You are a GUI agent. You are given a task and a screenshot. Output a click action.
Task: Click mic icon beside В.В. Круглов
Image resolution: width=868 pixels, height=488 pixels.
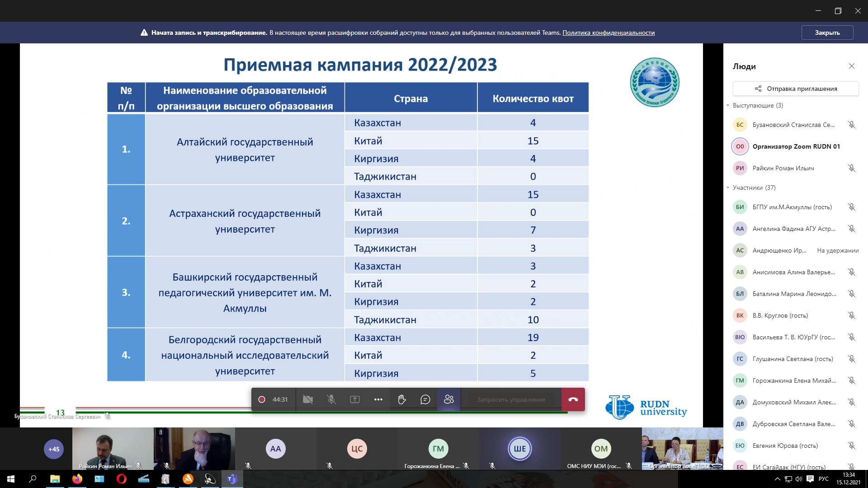tap(852, 315)
